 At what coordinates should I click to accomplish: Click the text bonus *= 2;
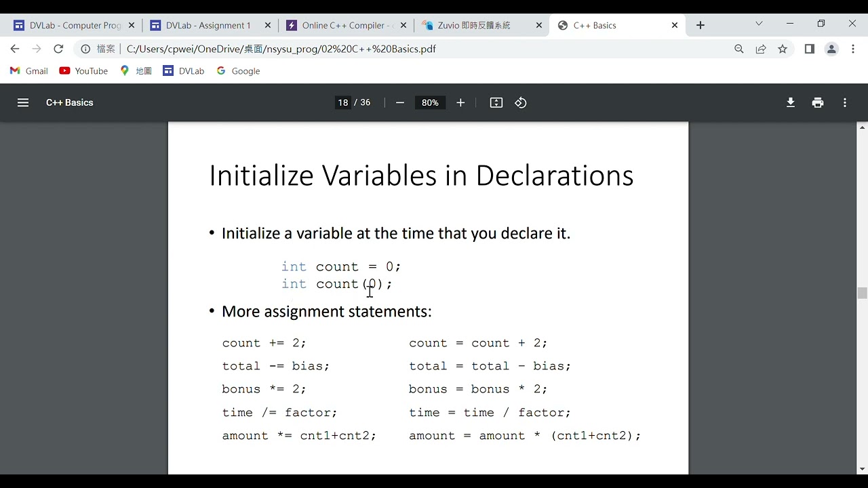[x=264, y=389]
